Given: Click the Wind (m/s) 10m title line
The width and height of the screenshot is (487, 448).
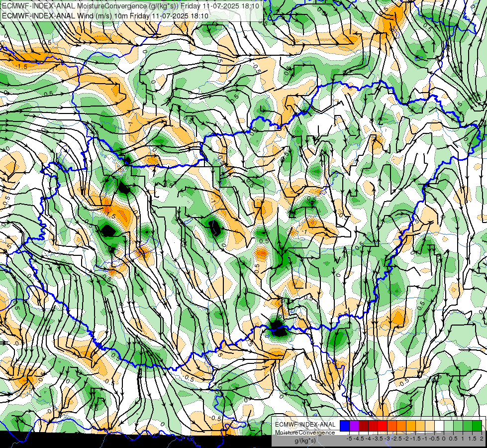Looking at the screenshot, I should (104, 15).
